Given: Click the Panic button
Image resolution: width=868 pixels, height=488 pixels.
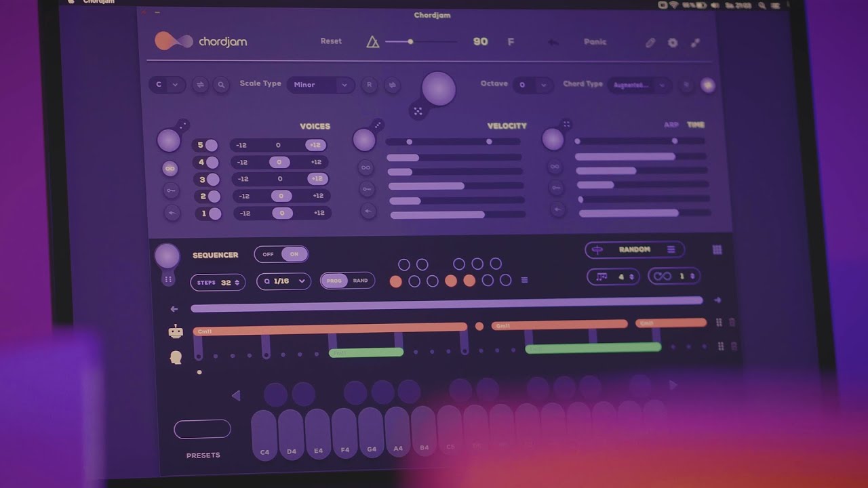Looking at the screenshot, I should (x=595, y=42).
